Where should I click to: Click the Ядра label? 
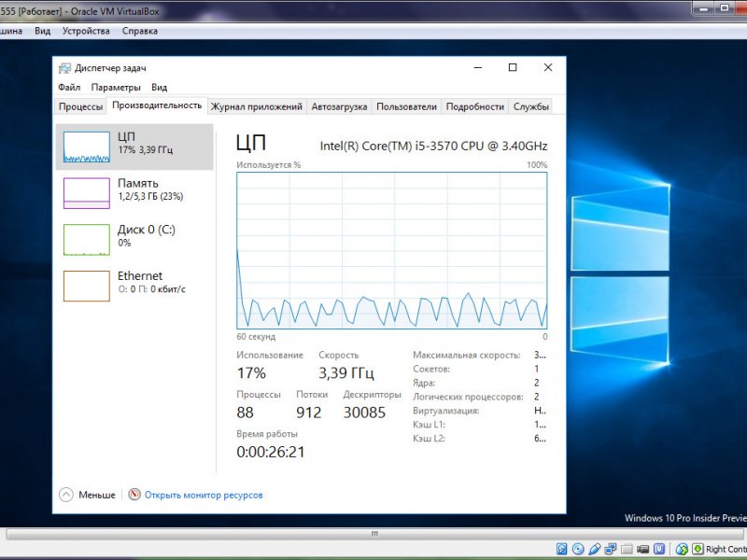[424, 383]
